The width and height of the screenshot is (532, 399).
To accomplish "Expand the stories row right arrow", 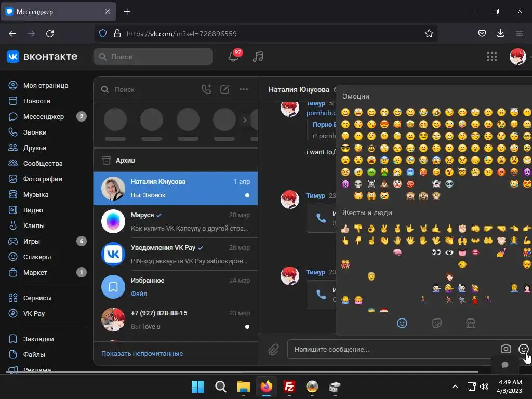I will (x=245, y=120).
